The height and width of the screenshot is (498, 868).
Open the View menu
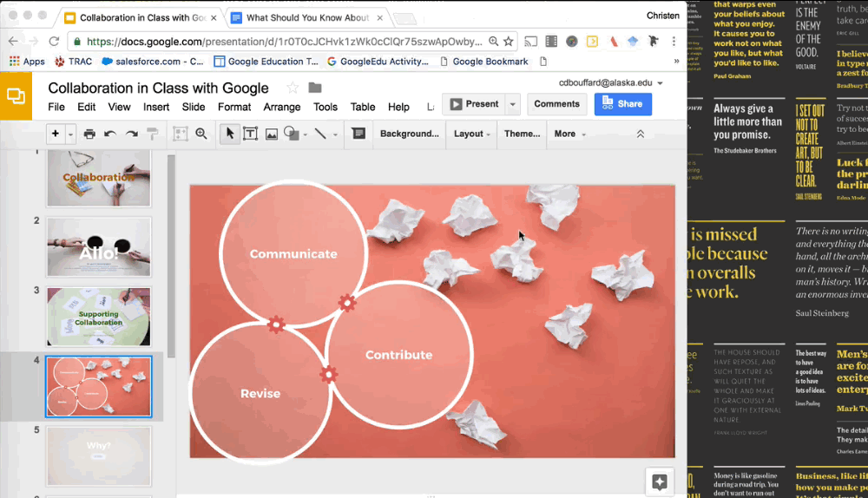(119, 107)
